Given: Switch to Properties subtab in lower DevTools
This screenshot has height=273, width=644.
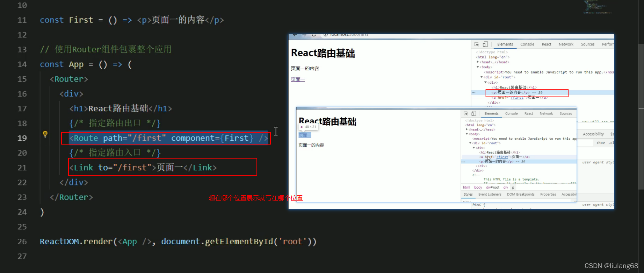Looking at the screenshot, I should tap(548, 194).
